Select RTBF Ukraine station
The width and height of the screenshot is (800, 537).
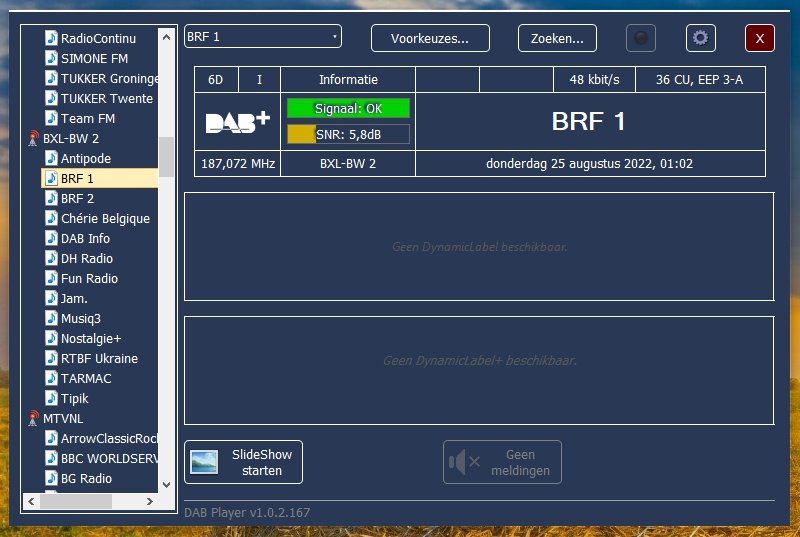tap(99, 359)
